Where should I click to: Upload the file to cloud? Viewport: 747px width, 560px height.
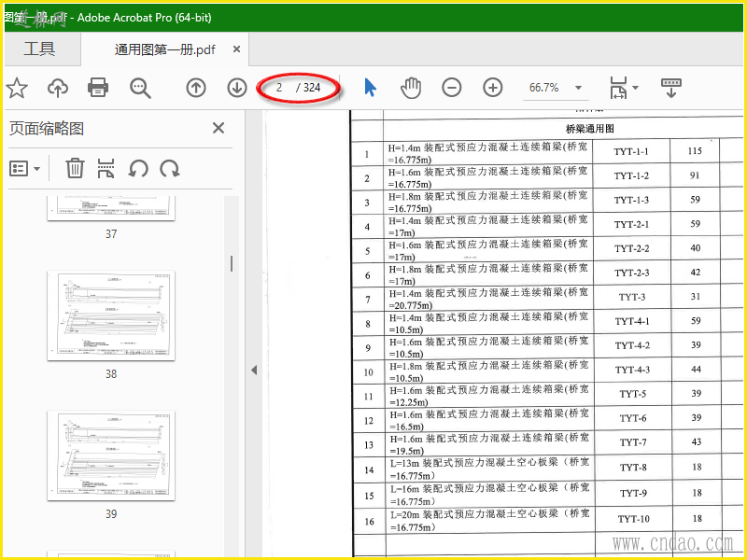pyautogui.click(x=58, y=88)
